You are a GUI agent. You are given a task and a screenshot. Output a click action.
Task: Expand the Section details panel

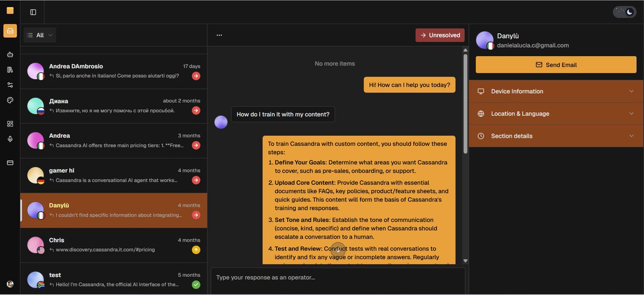[556, 136]
